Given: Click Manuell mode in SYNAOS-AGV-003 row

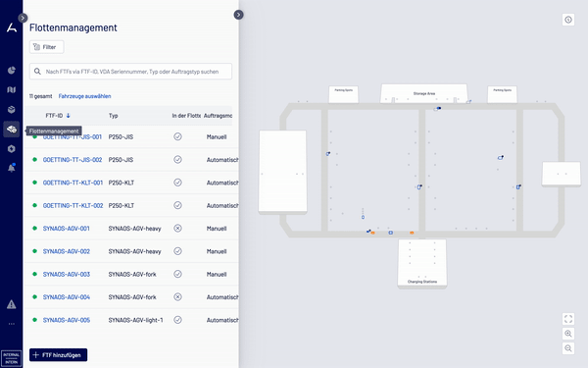Looking at the screenshot, I should [x=217, y=274].
